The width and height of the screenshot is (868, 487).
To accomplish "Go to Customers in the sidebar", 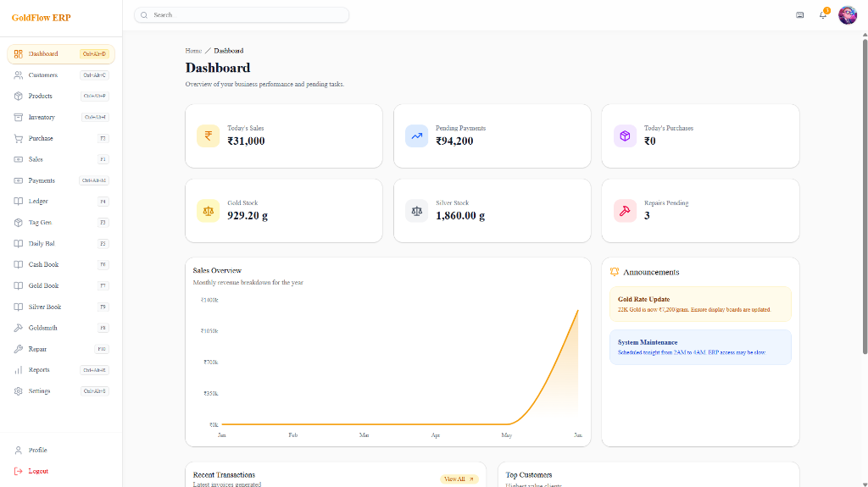I will click(x=61, y=75).
